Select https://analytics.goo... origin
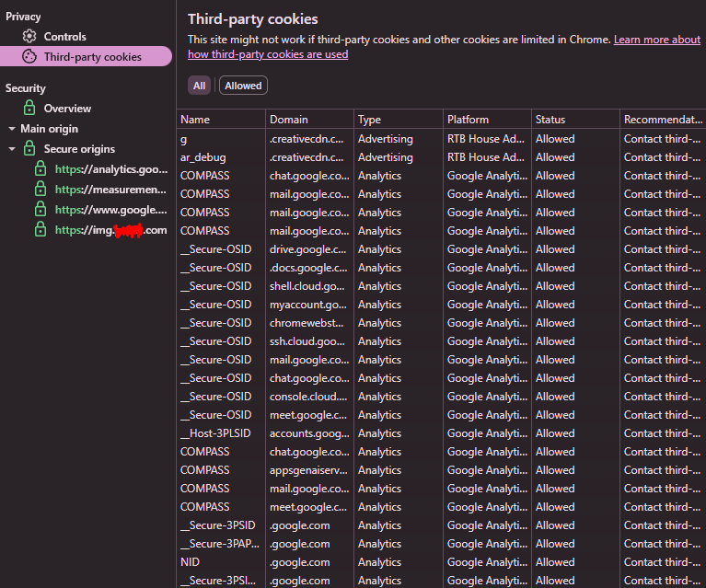706x588 pixels. [x=111, y=169]
